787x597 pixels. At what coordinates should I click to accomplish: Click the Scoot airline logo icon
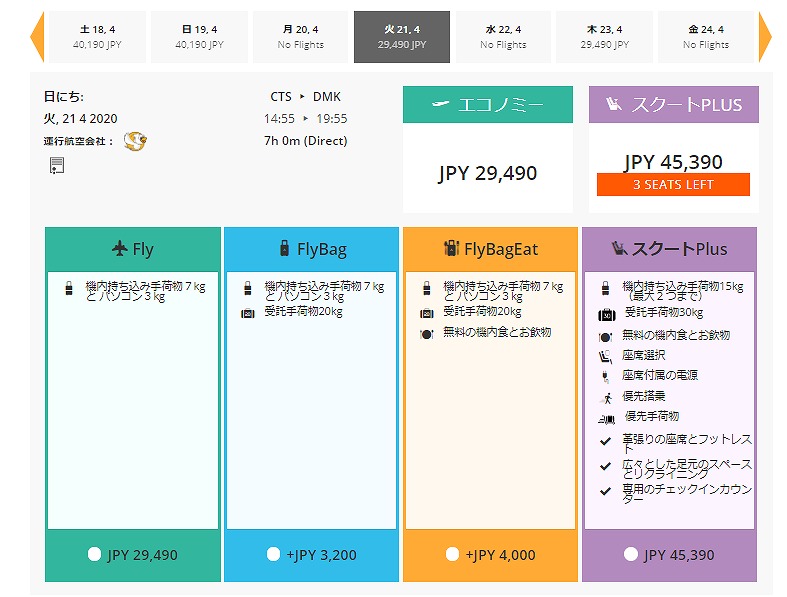click(x=135, y=141)
